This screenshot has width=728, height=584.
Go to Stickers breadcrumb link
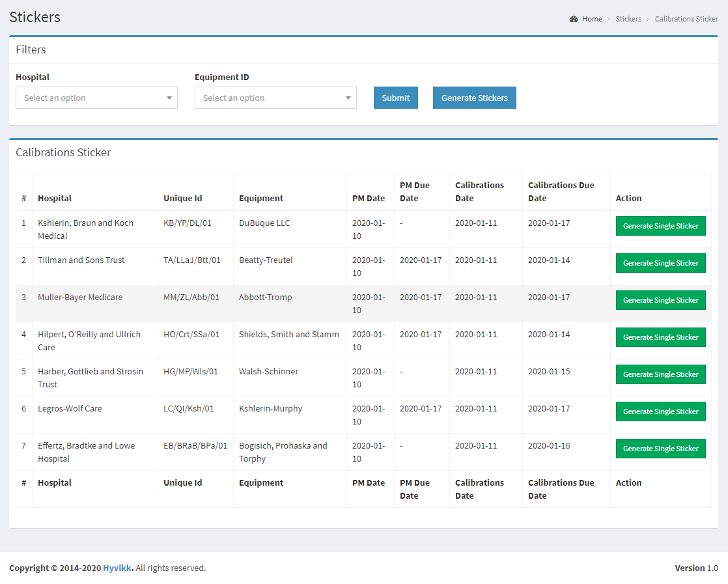coord(628,19)
